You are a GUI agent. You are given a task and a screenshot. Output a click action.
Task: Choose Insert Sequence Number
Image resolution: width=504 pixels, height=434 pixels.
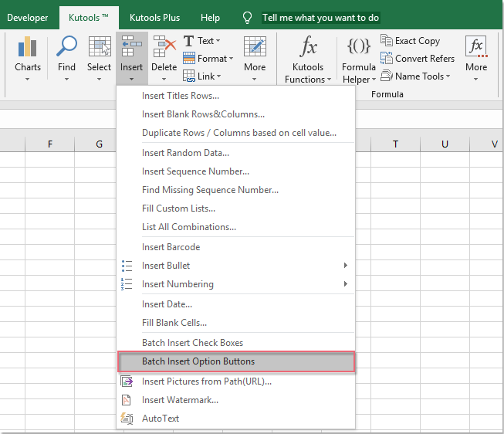(x=236, y=171)
